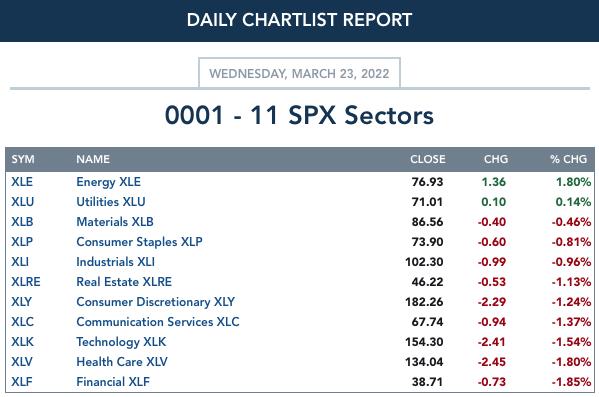Click the % CHG column header

[568, 159]
